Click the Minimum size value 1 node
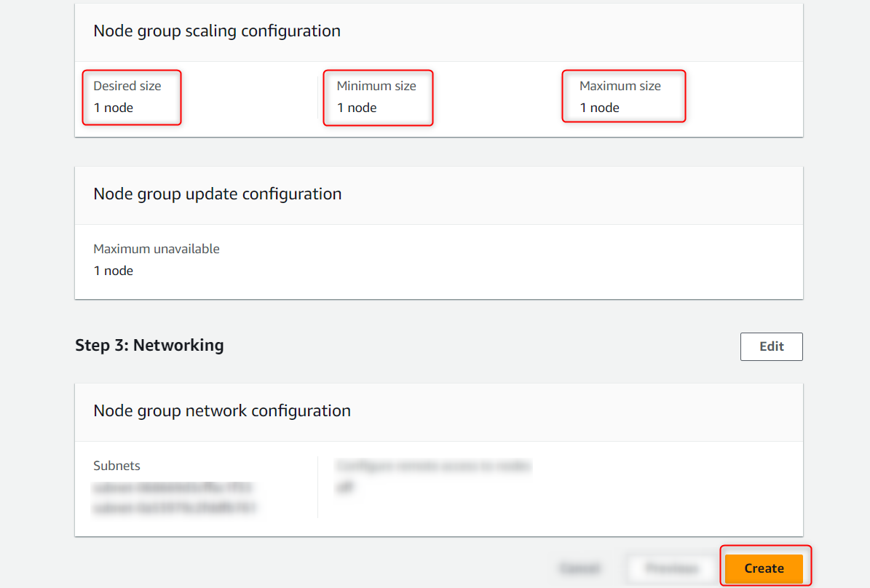870x588 pixels. [357, 108]
